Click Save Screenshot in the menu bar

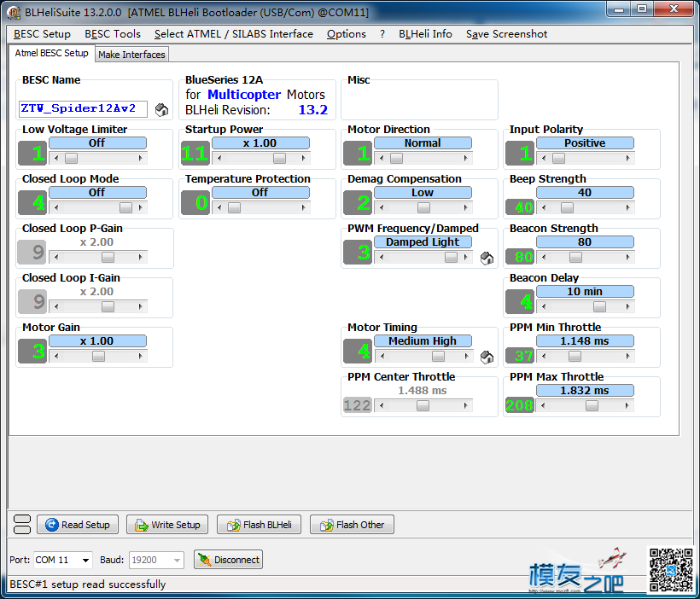tap(506, 34)
